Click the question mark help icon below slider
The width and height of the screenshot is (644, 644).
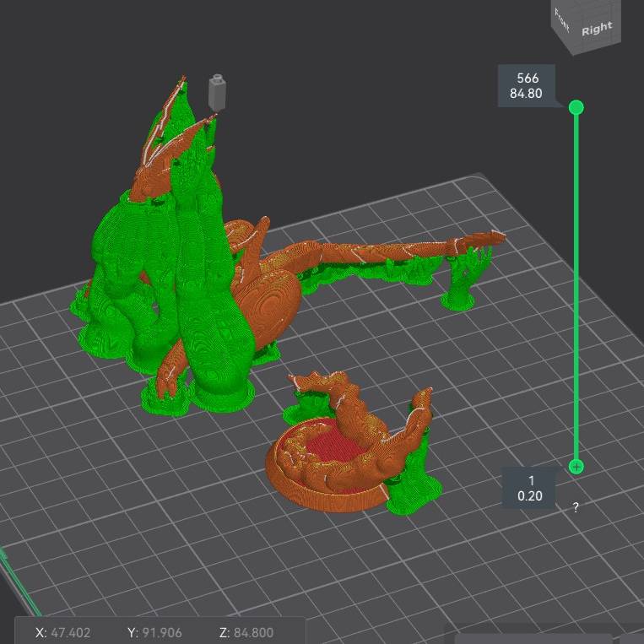tap(576, 507)
